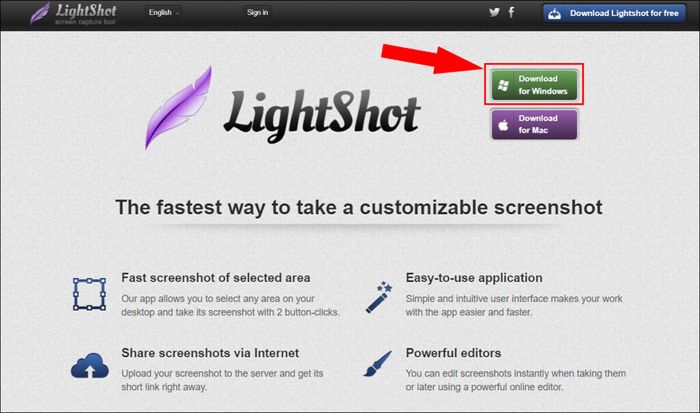Click the large purple feather logo

pyautogui.click(x=179, y=107)
